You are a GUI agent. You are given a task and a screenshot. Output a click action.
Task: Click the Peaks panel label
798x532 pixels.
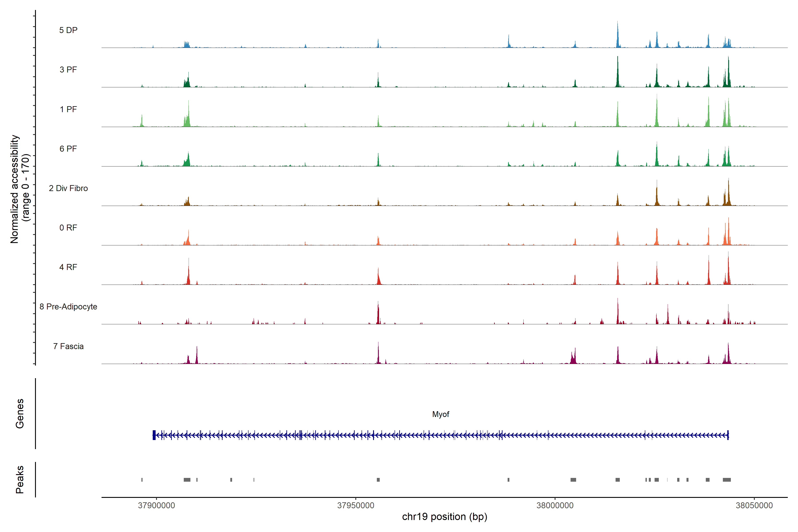click(x=20, y=479)
